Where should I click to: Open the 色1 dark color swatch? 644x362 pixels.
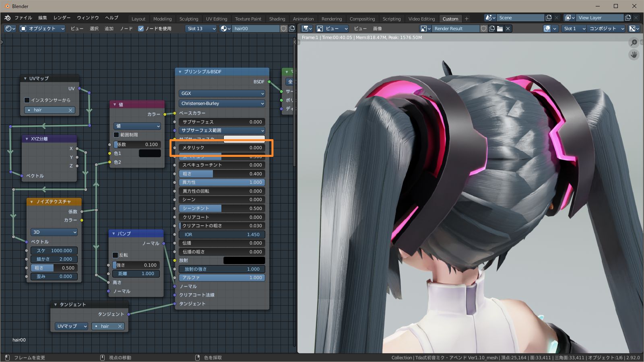click(150, 153)
